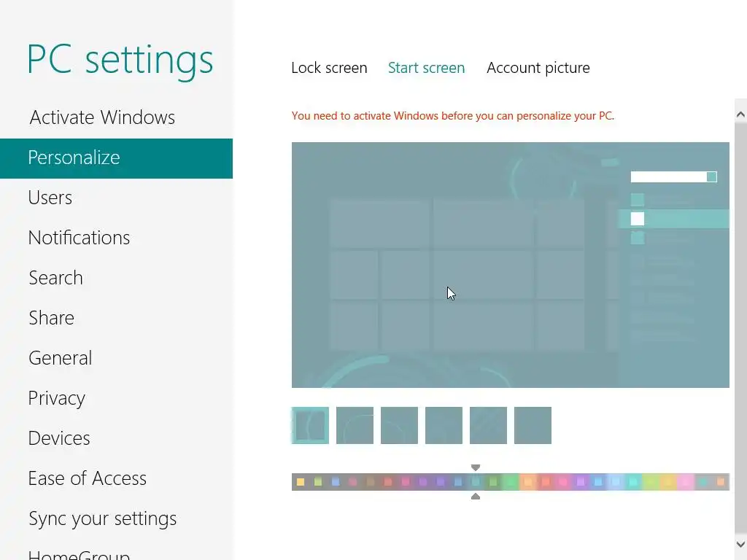The image size is (747, 560).
Task: Open Sync your settings
Action: coord(116,518)
